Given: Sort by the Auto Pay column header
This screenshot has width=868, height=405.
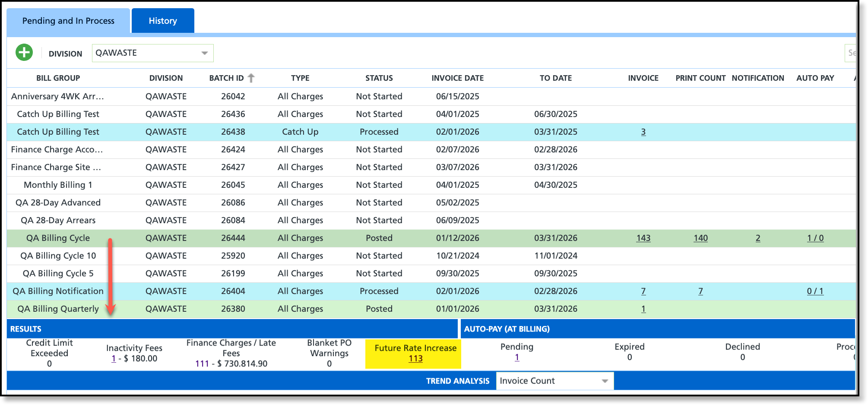Looking at the screenshot, I should 815,78.
